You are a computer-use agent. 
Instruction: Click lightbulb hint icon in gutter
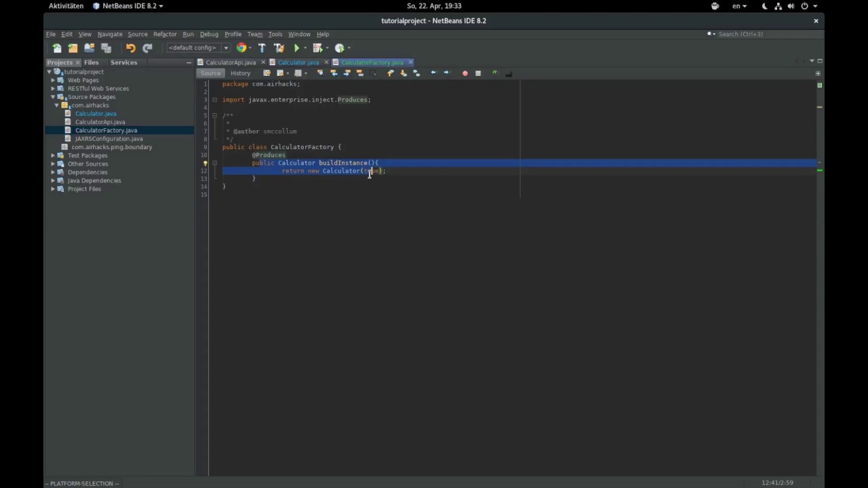tap(205, 163)
